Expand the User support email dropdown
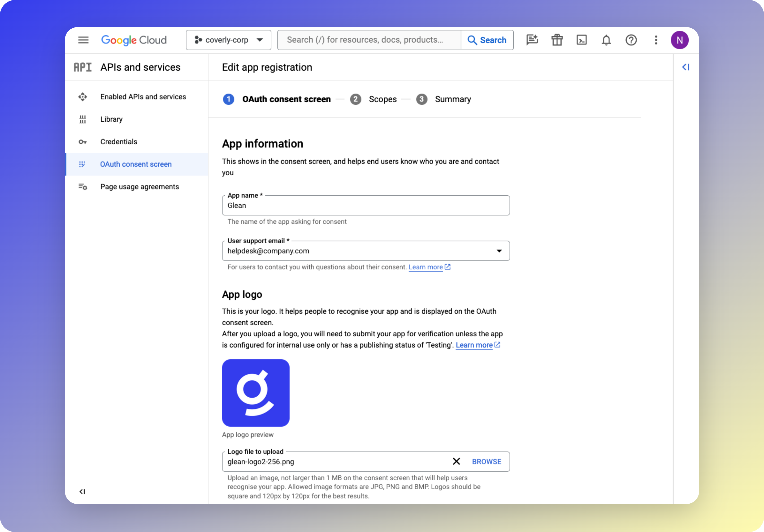This screenshot has width=764, height=532. click(499, 251)
